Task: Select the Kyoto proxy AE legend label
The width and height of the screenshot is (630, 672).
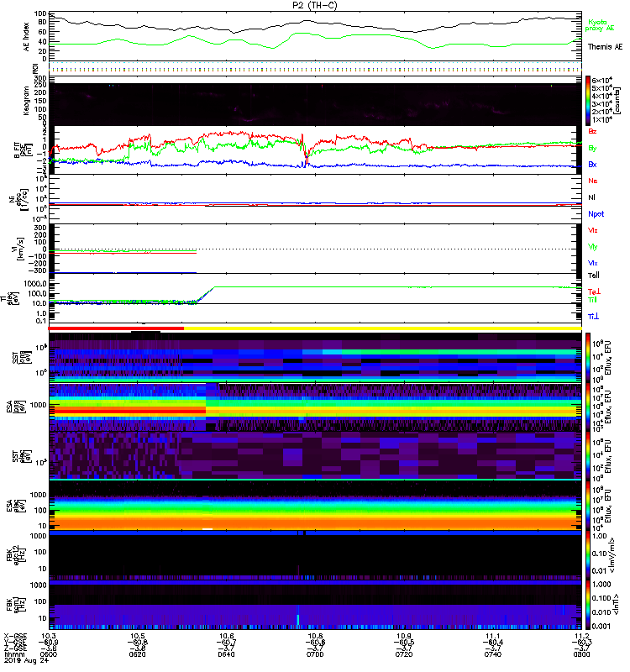Action: (x=599, y=25)
